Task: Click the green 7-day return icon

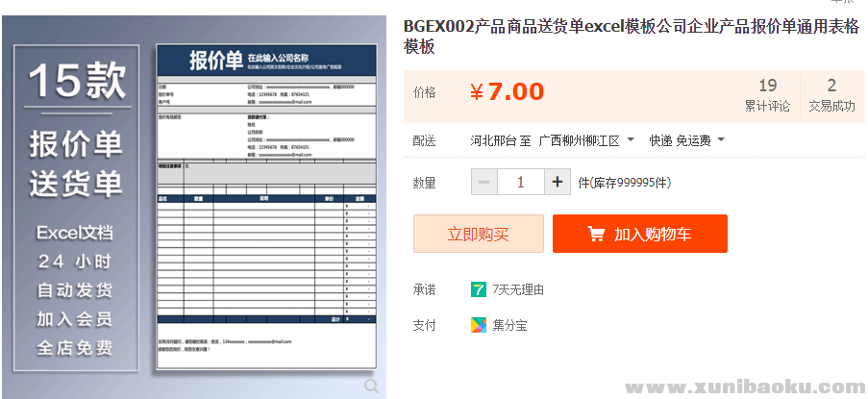Action: (478, 289)
